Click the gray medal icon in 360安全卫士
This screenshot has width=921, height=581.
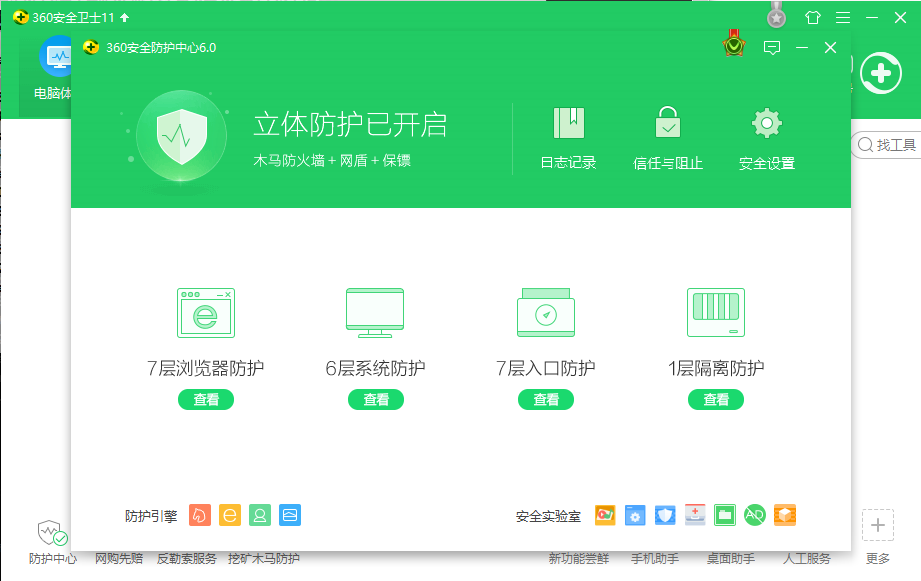tap(777, 15)
